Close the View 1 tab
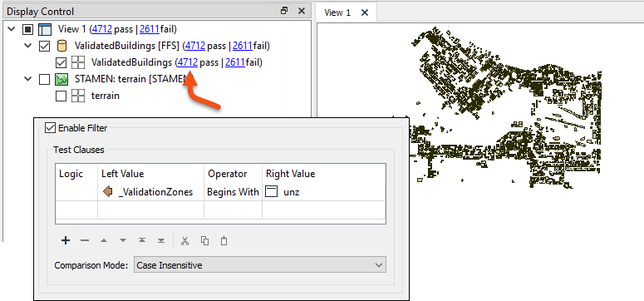This screenshot has width=644, height=301. 364,12
